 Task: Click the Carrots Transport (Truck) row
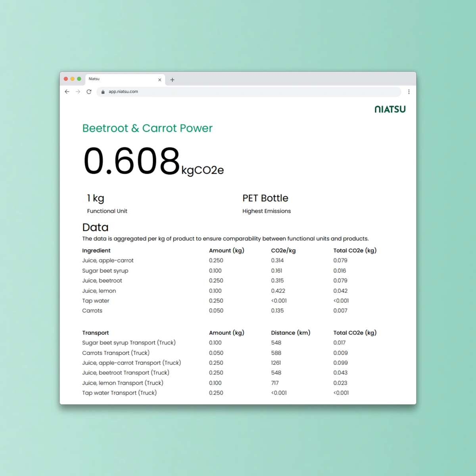coord(115,353)
